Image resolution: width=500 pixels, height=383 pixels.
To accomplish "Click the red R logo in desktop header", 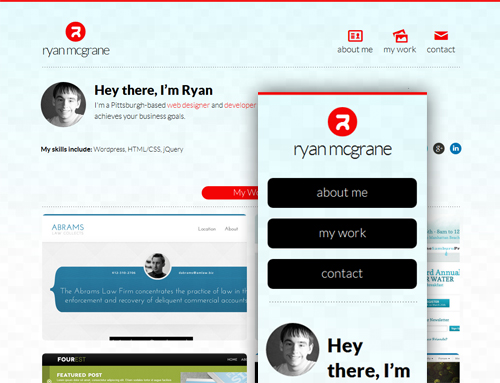I will tap(76, 32).
